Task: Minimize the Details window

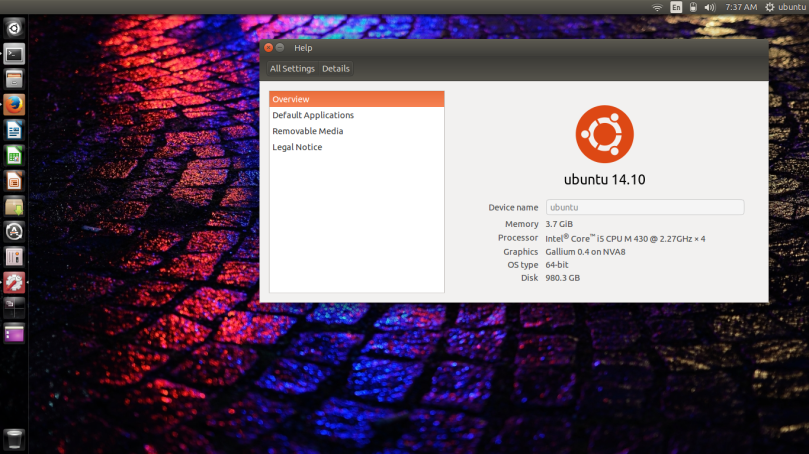Action: (280, 47)
